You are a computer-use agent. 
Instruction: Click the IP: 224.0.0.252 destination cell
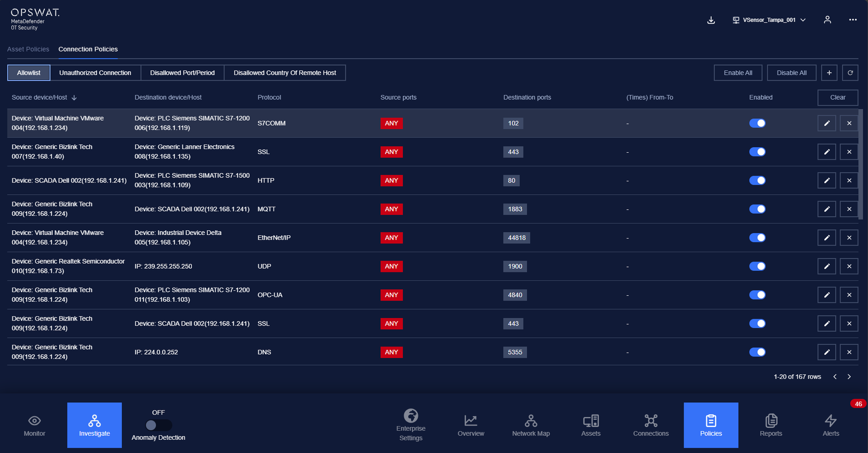[156, 352]
